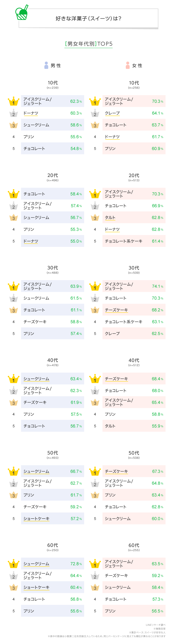The height and width of the screenshot is (644, 177).
Task: Click the underlined タルト in women's 20代
Action: pos(110,218)
